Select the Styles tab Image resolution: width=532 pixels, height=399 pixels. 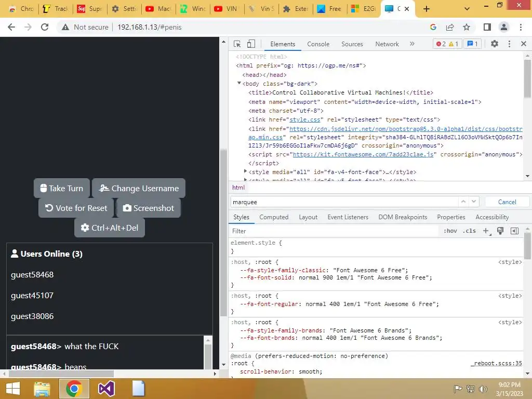241,217
